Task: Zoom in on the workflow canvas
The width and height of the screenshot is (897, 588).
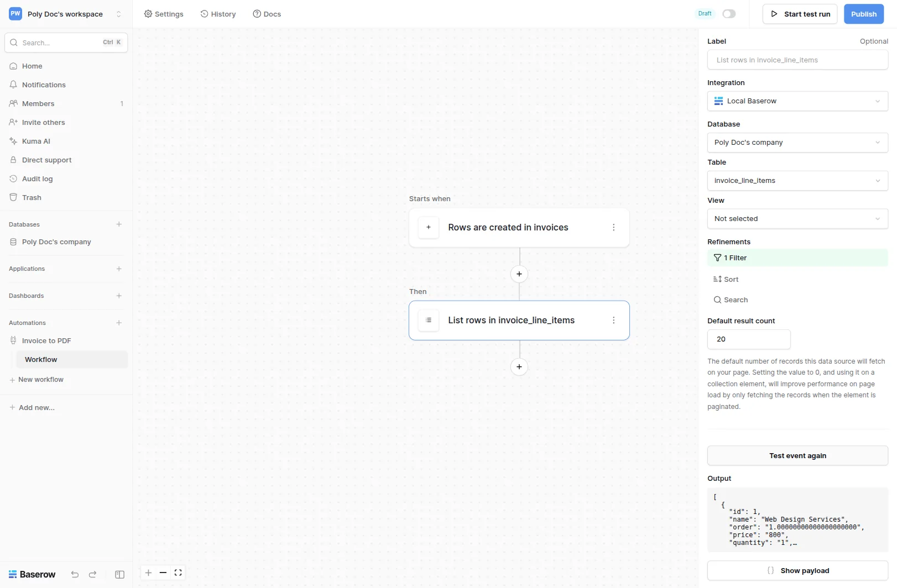Action: click(148, 573)
